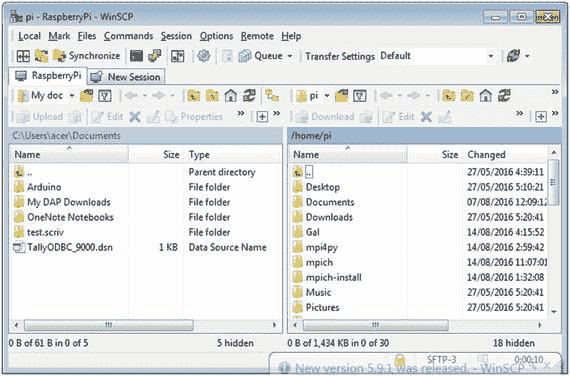Refresh the local panel
570x376 pixels.
click(x=249, y=96)
